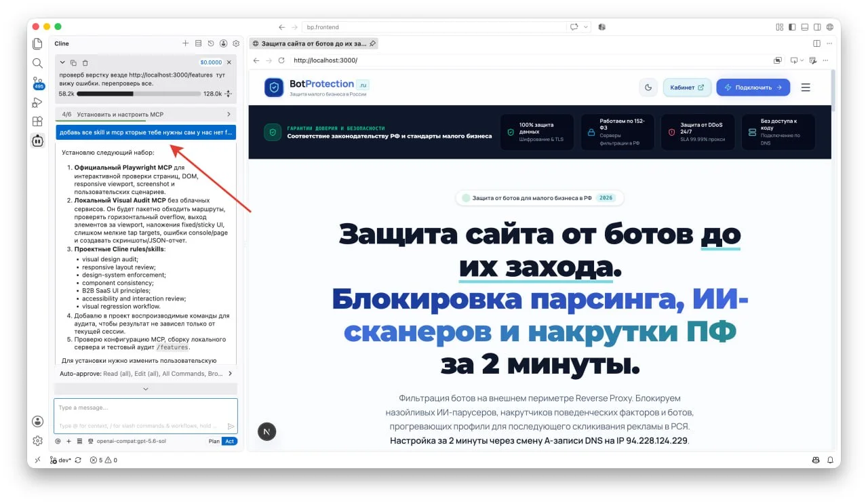Start a new Cline task with plus icon
868x504 pixels.
tap(185, 43)
